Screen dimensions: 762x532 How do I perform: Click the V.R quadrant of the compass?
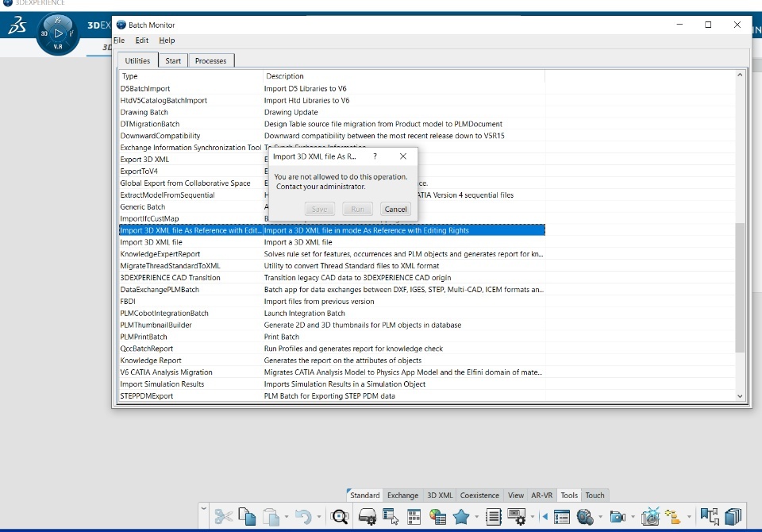point(58,47)
